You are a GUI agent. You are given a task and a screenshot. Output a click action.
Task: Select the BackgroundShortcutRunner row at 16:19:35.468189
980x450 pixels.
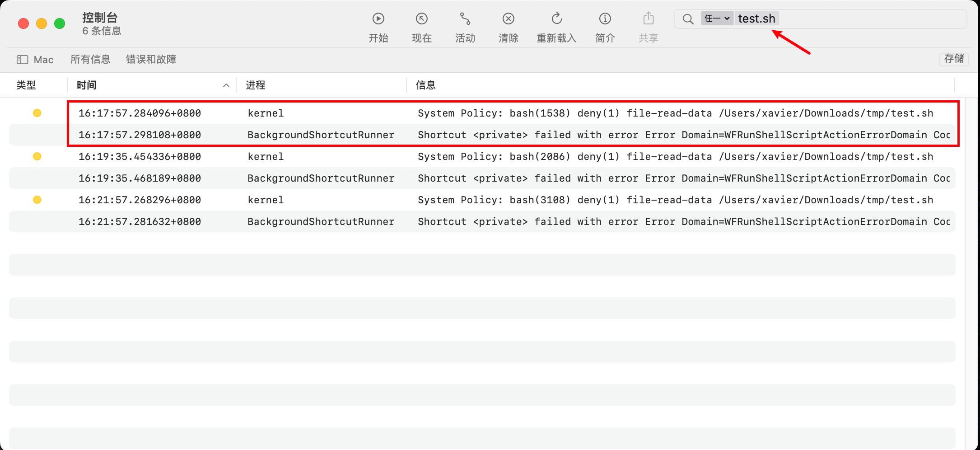click(x=482, y=178)
